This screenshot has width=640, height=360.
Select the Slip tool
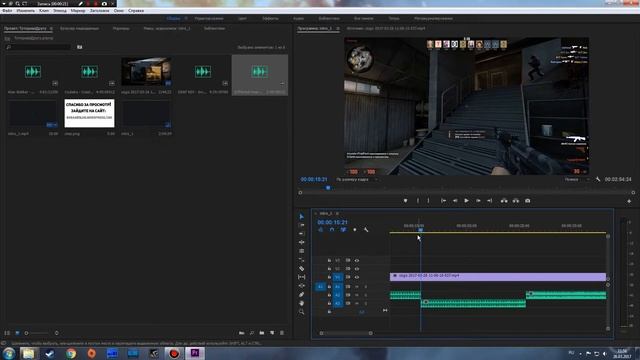click(301, 277)
